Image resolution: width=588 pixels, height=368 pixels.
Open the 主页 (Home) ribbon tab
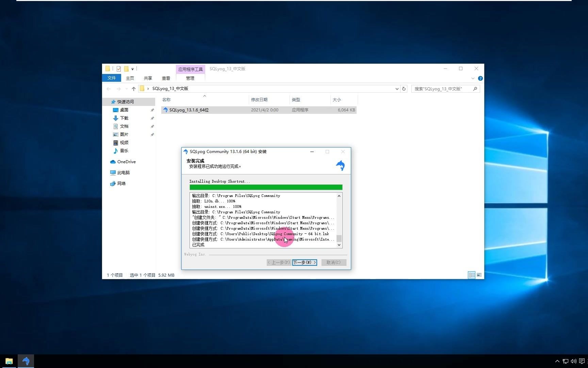point(130,78)
